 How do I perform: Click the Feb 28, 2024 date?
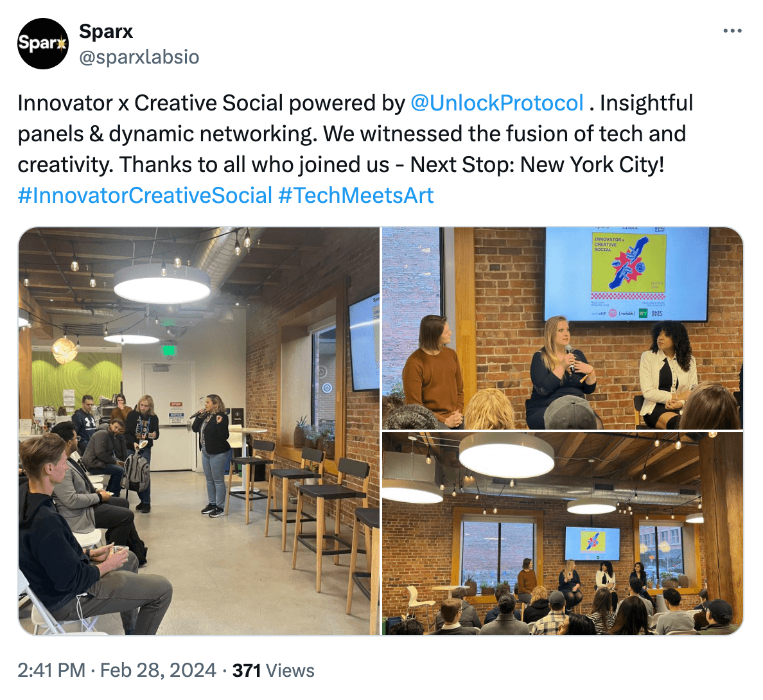click(x=158, y=670)
